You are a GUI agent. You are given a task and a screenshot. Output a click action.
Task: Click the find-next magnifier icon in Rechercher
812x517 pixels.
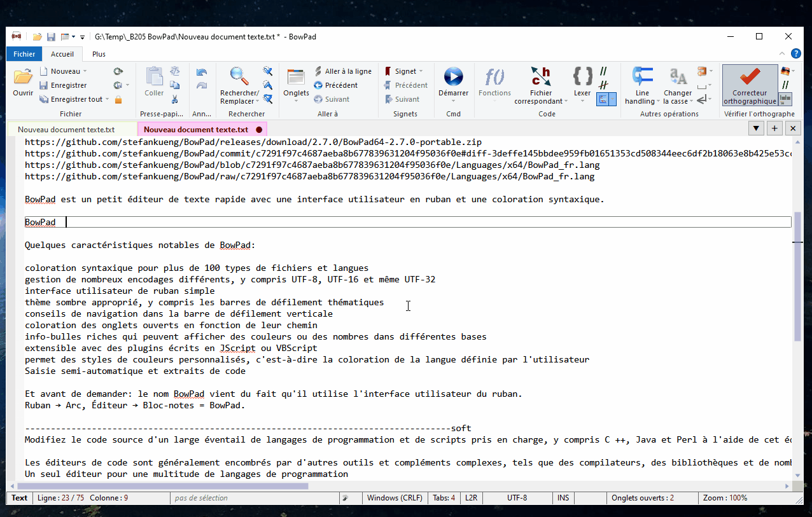click(268, 71)
